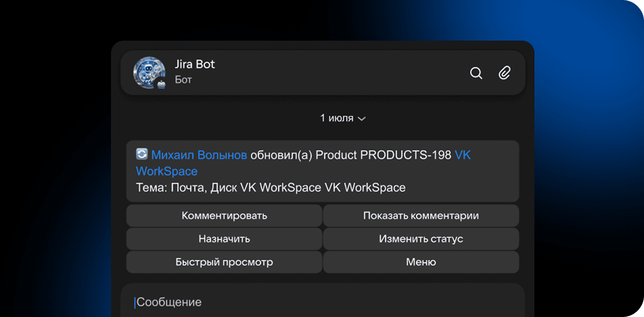Click the Показать комментарии button
The width and height of the screenshot is (644, 317).
[421, 216]
